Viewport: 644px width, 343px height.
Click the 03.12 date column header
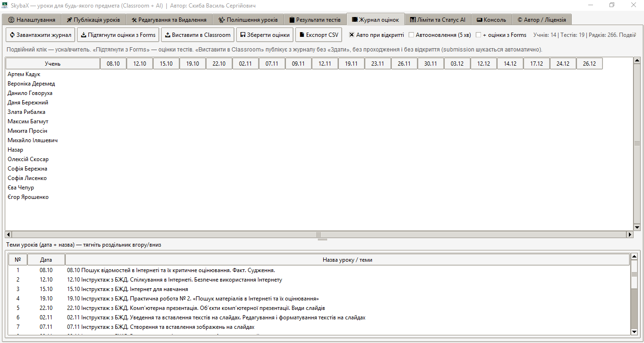point(457,63)
